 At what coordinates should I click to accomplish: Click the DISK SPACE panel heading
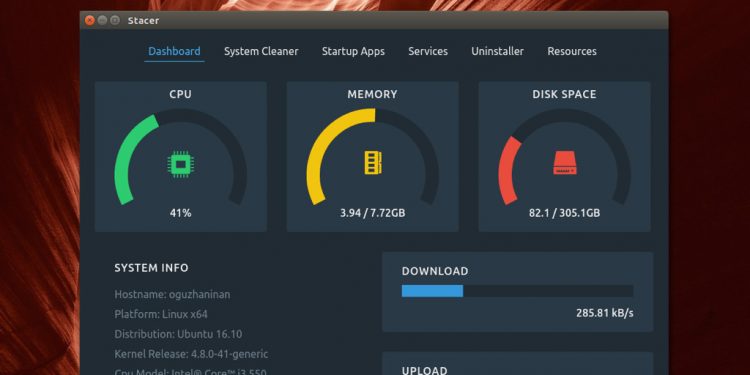pyautogui.click(x=564, y=94)
